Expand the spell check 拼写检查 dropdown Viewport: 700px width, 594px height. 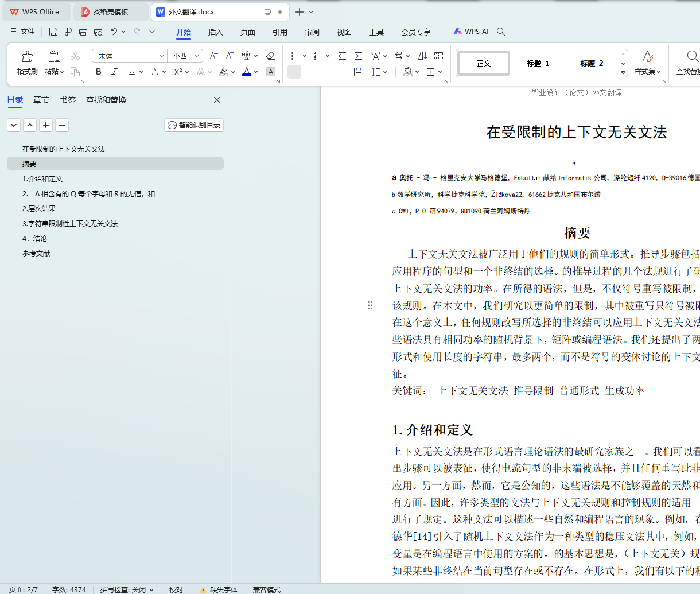tap(151, 589)
